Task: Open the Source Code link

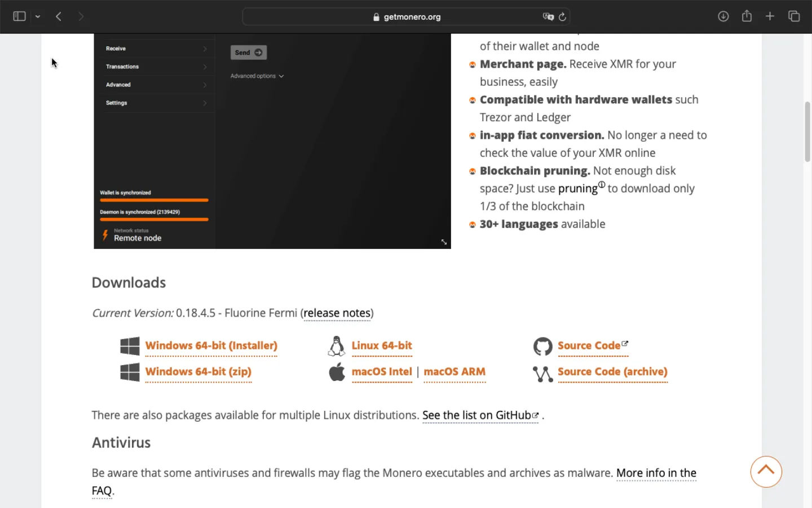Action: tap(589, 345)
